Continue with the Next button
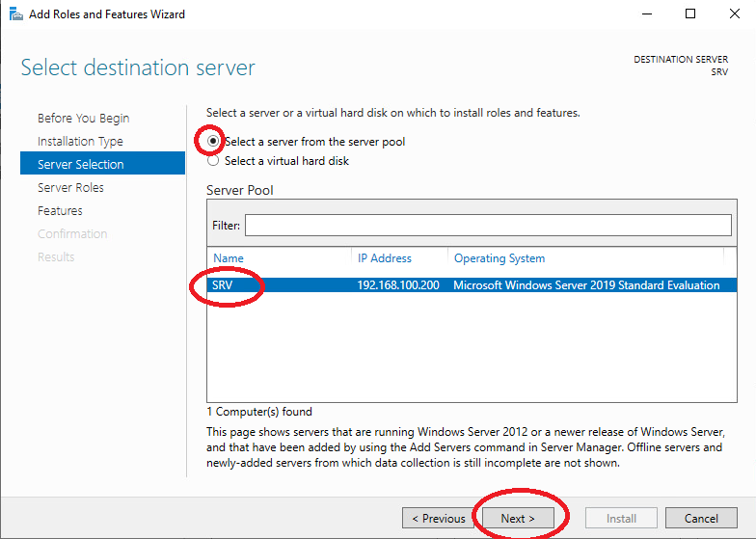 (518, 518)
